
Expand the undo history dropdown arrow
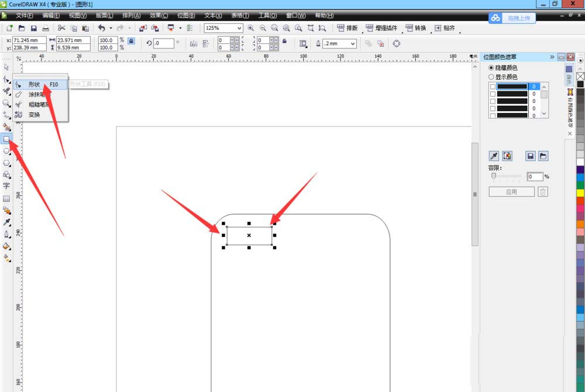click(111, 28)
